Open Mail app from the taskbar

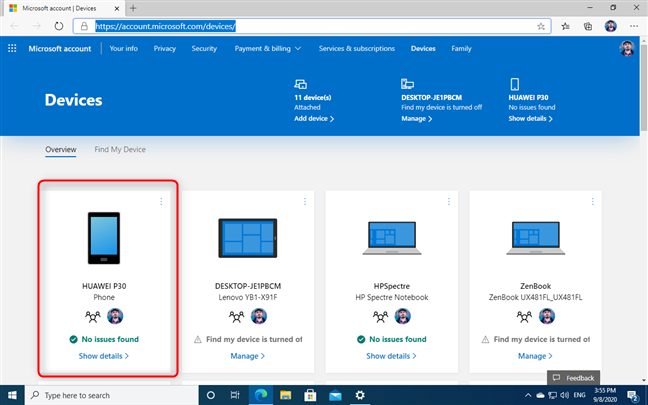[x=335, y=395]
